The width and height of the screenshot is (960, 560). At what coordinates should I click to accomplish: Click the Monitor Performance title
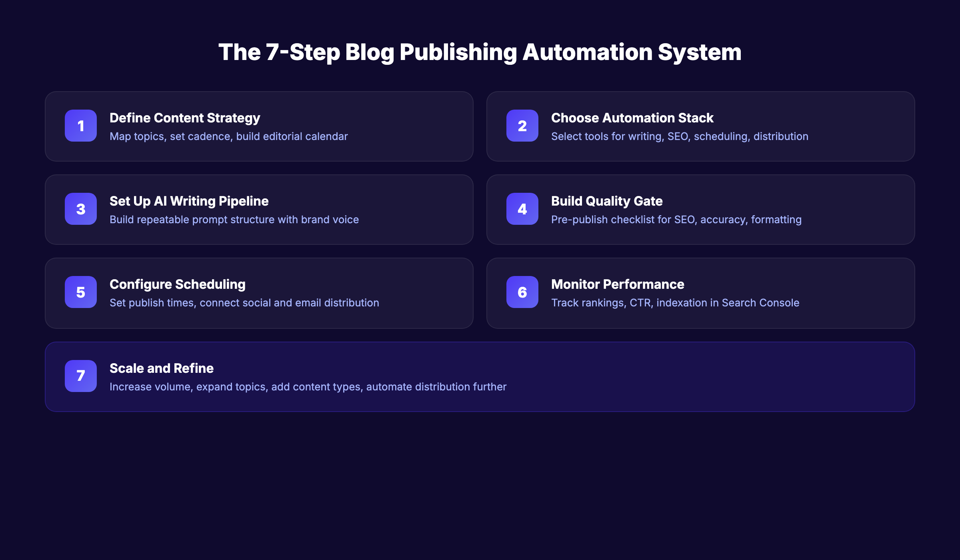click(617, 284)
